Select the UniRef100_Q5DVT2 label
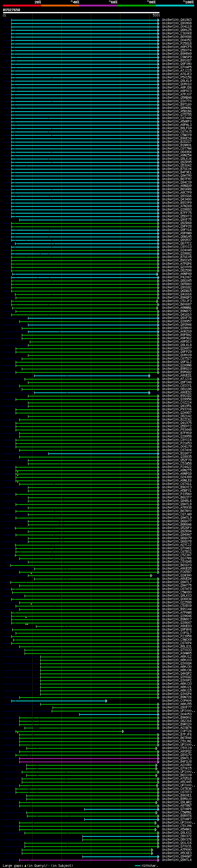 [x=176, y=426]
